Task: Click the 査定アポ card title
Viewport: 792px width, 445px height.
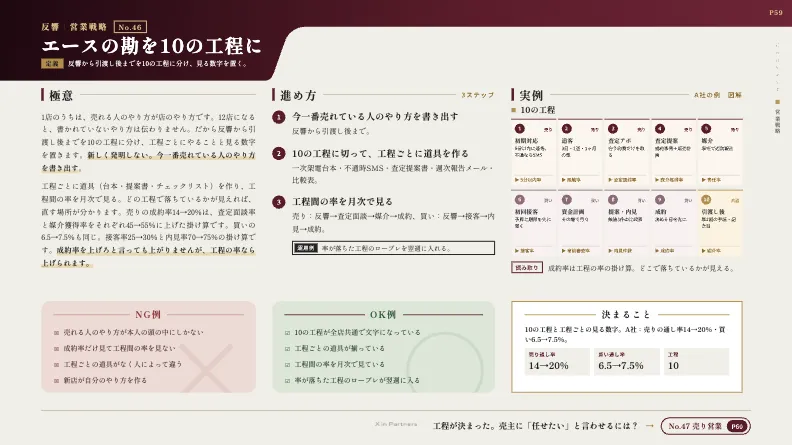Action: [621, 141]
